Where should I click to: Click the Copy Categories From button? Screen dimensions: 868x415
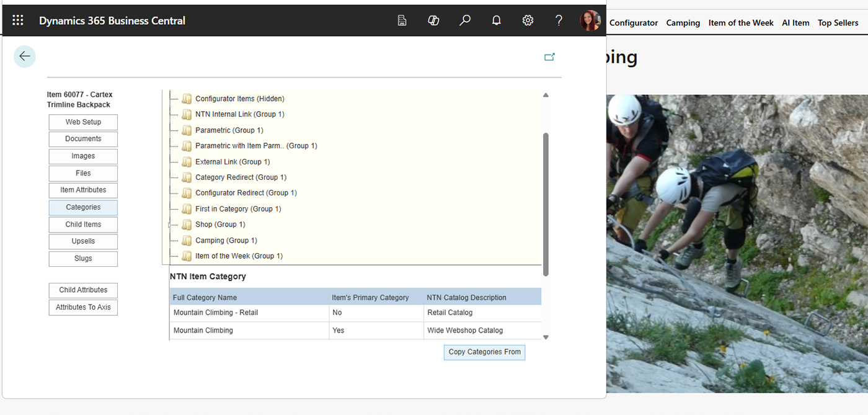tap(484, 352)
